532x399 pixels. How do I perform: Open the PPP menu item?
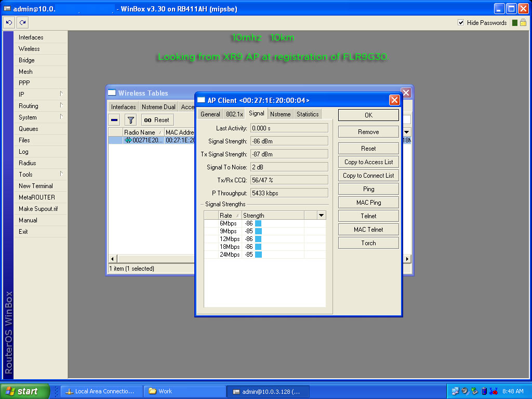[40, 83]
